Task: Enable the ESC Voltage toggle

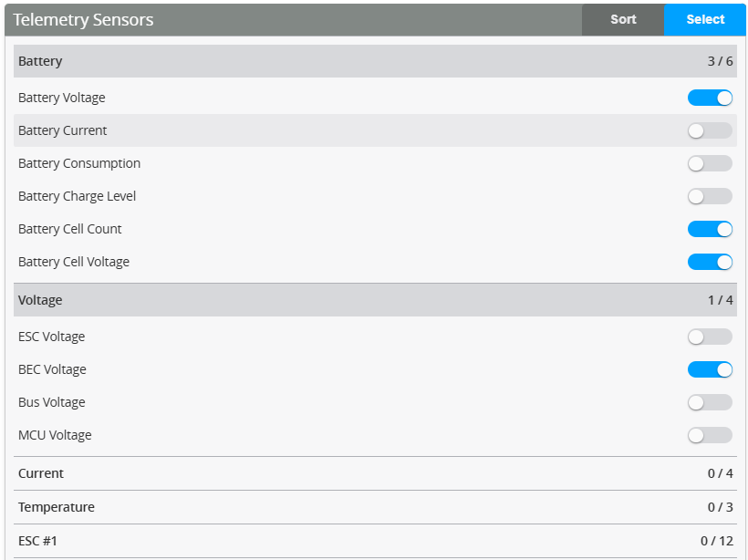Action: coord(710,337)
